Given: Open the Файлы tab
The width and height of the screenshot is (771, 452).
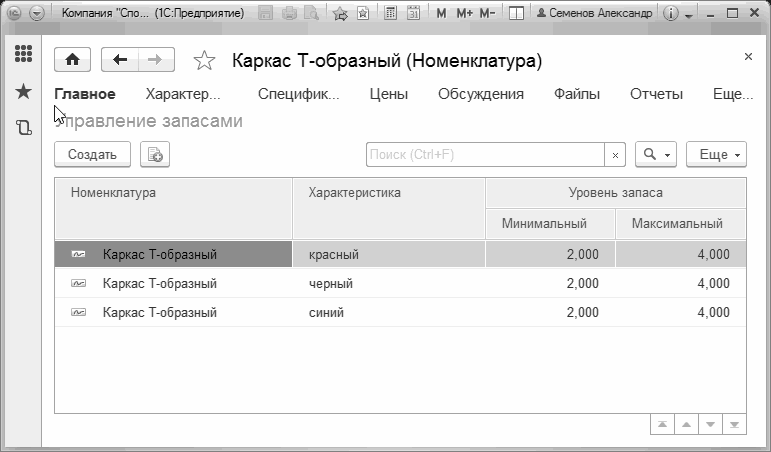Looking at the screenshot, I should pos(577,94).
